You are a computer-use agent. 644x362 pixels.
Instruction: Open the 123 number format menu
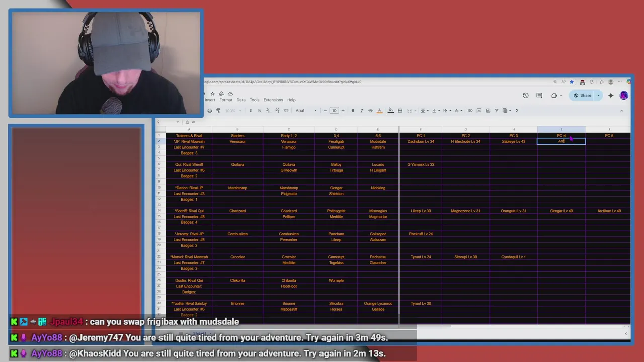tap(286, 110)
